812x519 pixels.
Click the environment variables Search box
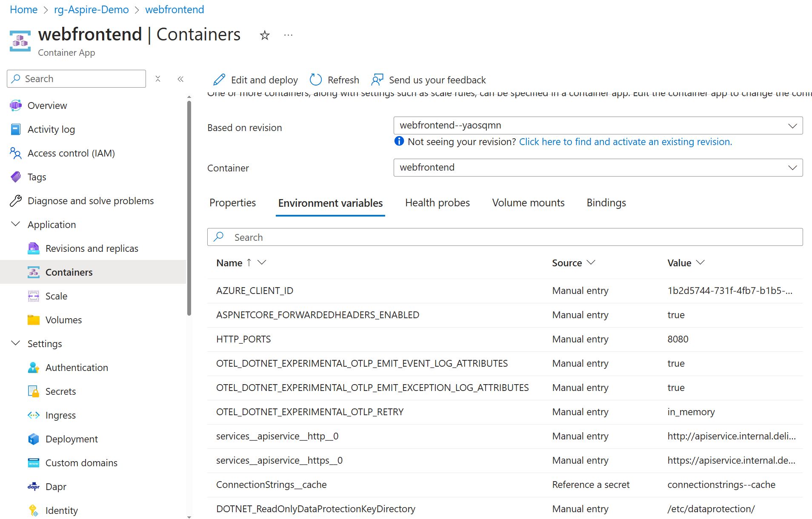[x=505, y=237]
